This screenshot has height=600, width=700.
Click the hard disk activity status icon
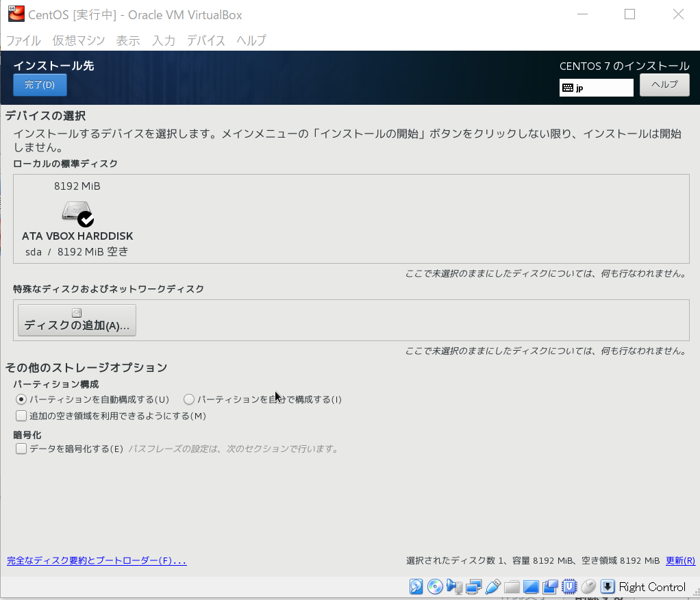coord(416,586)
